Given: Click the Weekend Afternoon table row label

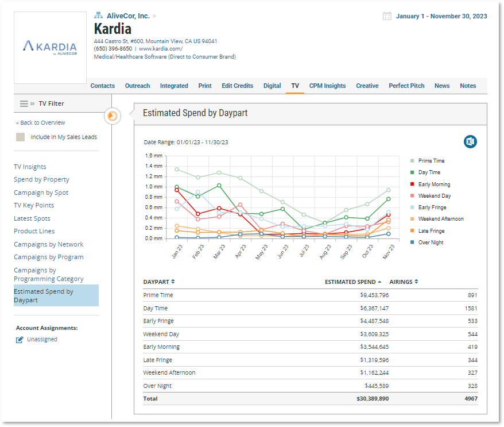Looking at the screenshot, I should 169,372.
